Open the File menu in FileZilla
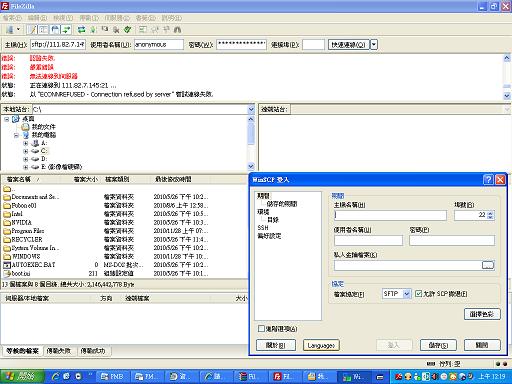This screenshot has width=512, height=384. (12, 18)
